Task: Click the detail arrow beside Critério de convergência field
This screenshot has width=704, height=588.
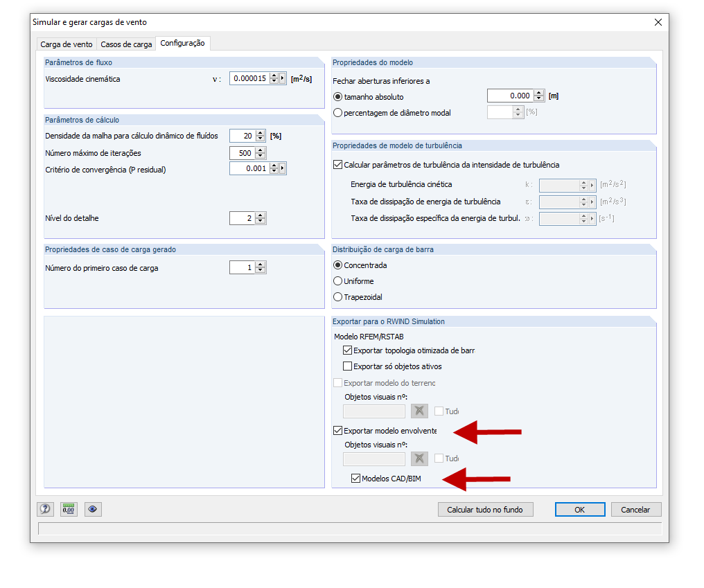Action: (x=283, y=168)
